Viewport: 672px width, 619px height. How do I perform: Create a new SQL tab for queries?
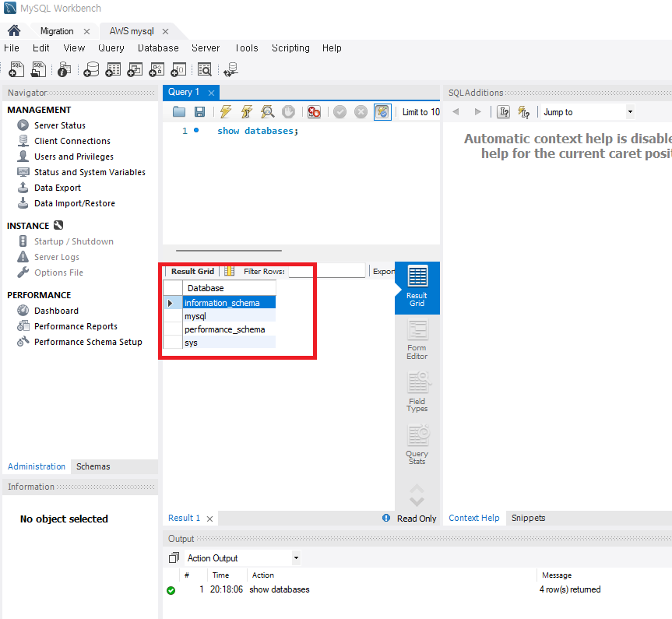(x=16, y=69)
